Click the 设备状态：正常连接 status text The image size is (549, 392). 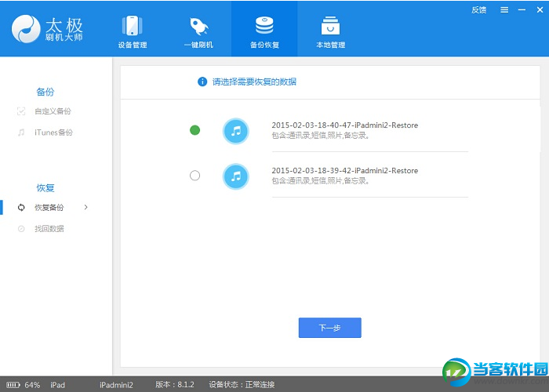(242, 385)
